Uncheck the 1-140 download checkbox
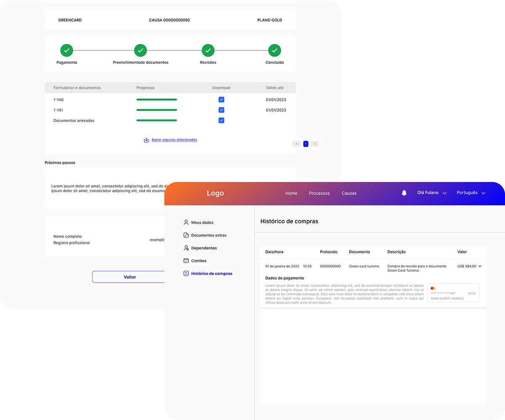The width and height of the screenshot is (505, 420). pyautogui.click(x=221, y=100)
